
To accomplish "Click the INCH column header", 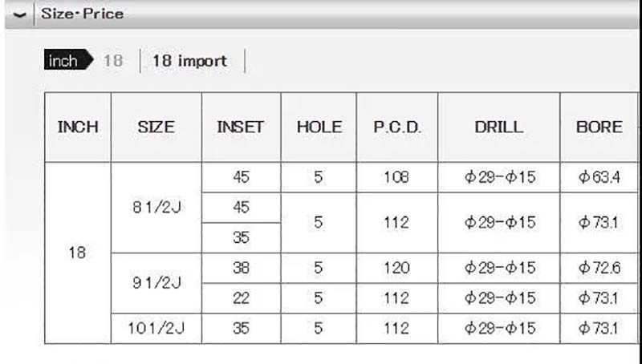I will tap(78, 127).
